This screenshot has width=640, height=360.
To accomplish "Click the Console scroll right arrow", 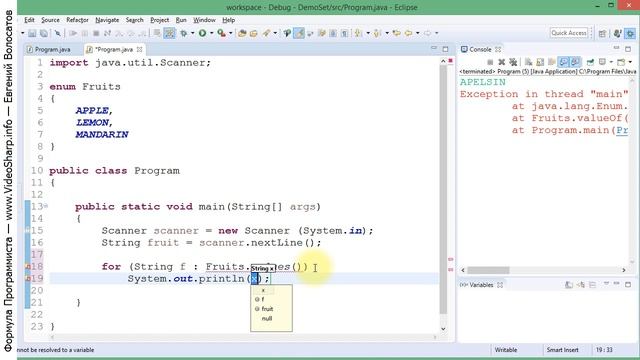I will tap(623, 270).
